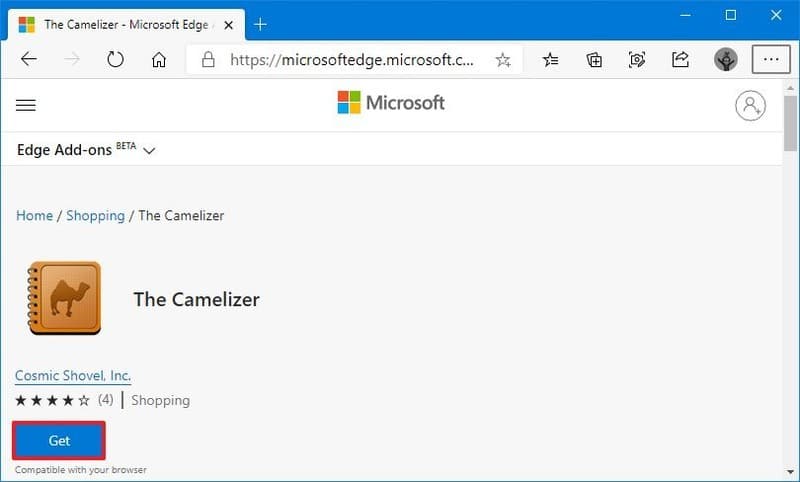800x482 pixels.
Task: Share this page icon
Action: tap(680, 60)
